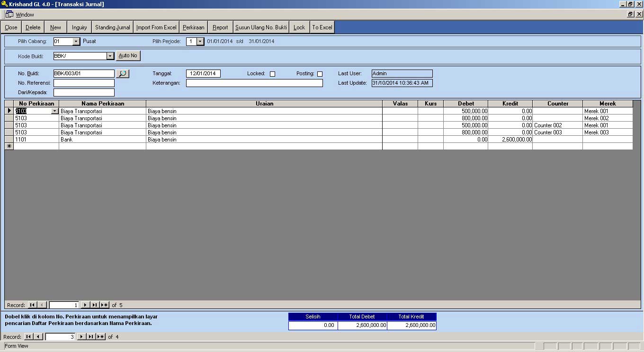Go to first record in journal lines navigator
This screenshot has width=644, height=352.
pos(32,305)
